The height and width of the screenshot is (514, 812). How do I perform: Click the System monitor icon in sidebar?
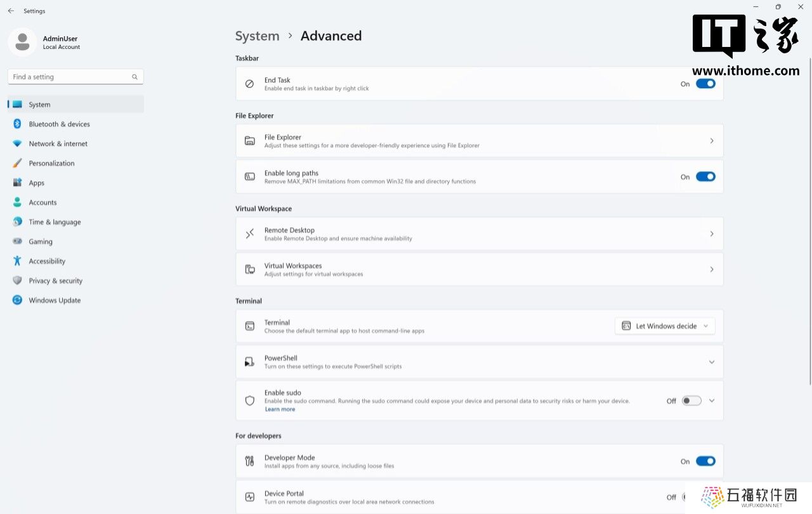17,105
